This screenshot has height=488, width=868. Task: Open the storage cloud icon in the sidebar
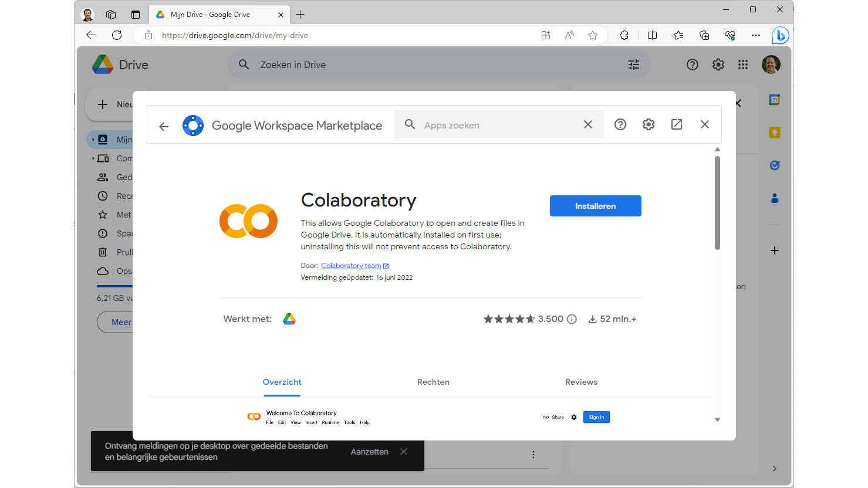click(x=103, y=271)
